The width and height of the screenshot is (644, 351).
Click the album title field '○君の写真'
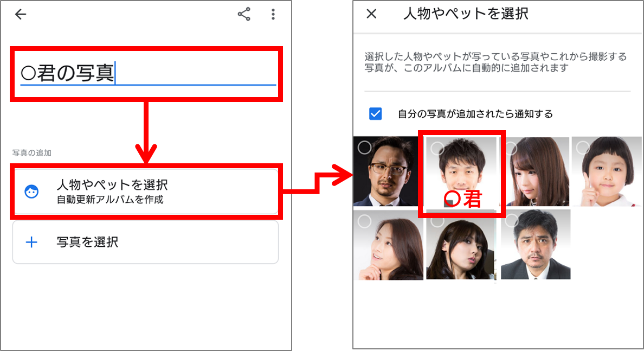coord(148,73)
